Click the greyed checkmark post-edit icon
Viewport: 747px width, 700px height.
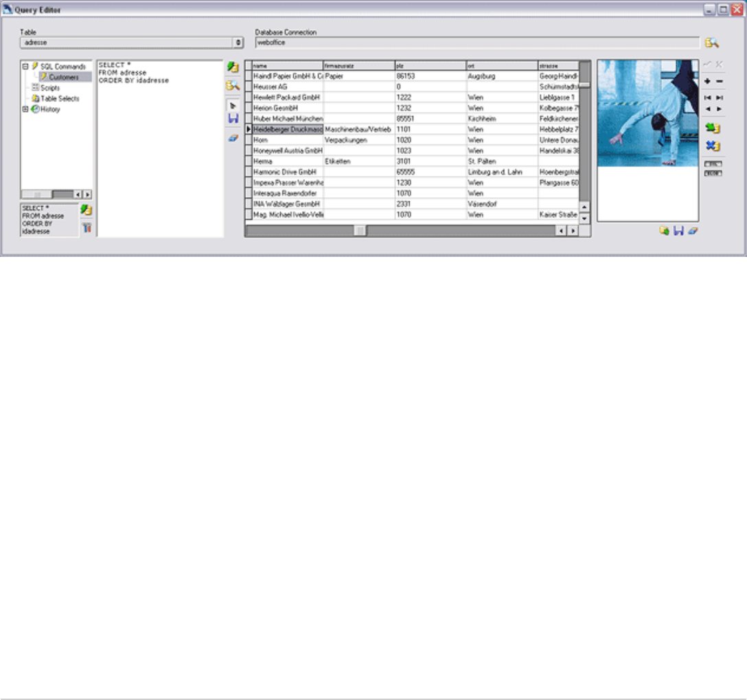[707, 64]
